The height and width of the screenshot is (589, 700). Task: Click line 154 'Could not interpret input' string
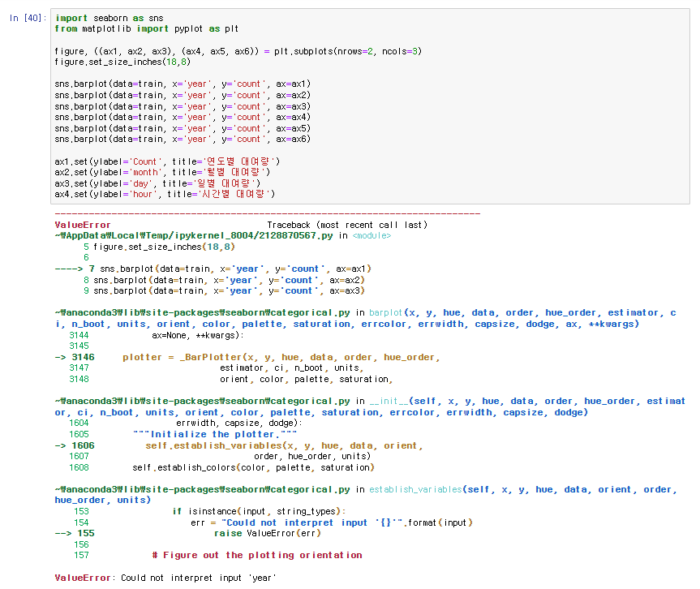[311, 522]
